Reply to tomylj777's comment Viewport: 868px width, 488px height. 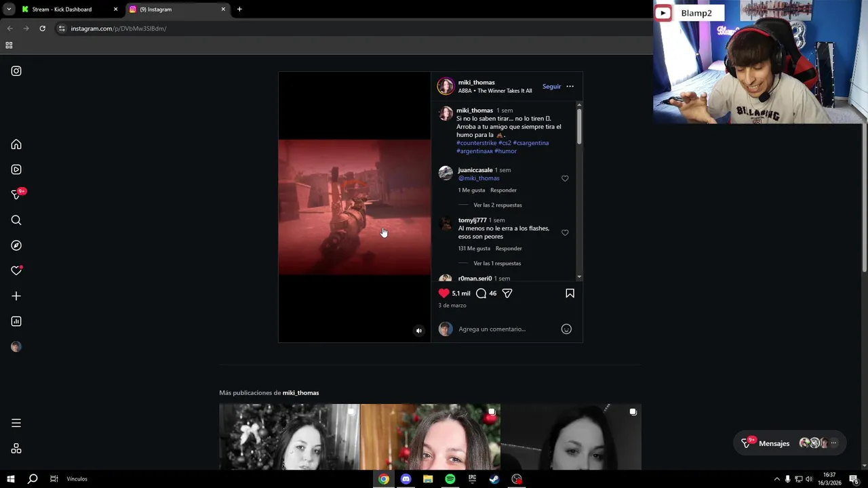pos(509,249)
